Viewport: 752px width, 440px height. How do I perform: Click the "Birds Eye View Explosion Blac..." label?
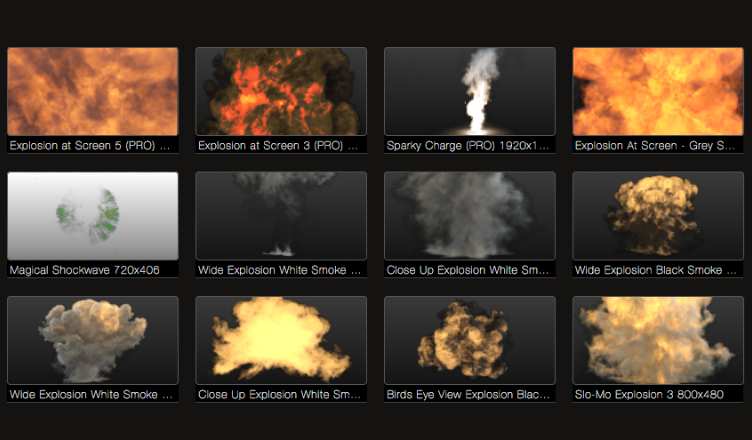pos(468,394)
